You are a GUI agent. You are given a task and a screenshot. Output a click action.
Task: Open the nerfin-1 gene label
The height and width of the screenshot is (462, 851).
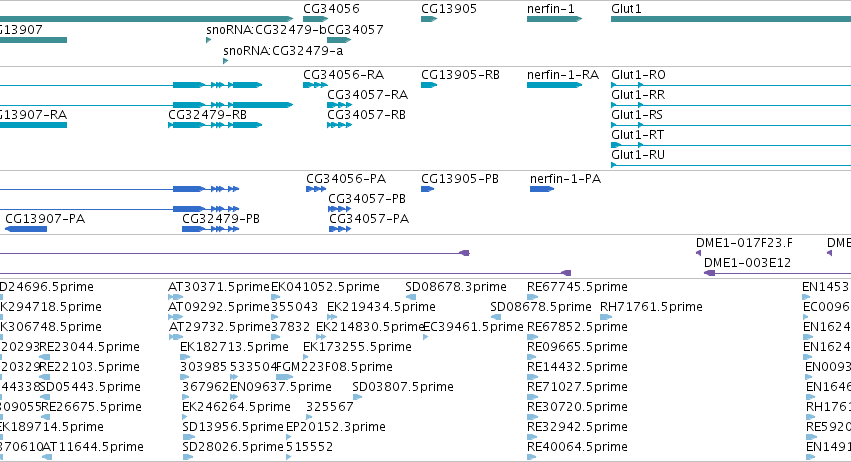click(x=550, y=9)
